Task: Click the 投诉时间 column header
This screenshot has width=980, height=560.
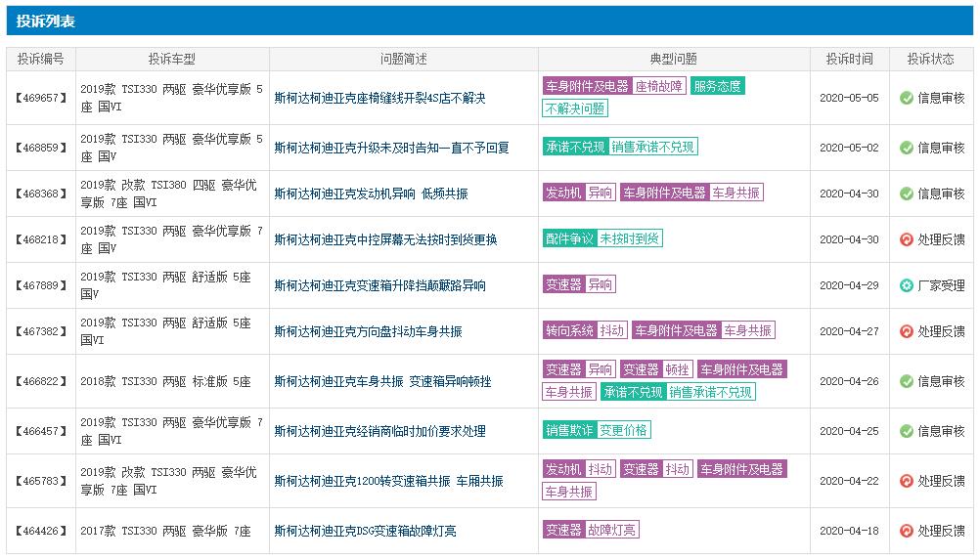Action: tap(849, 60)
